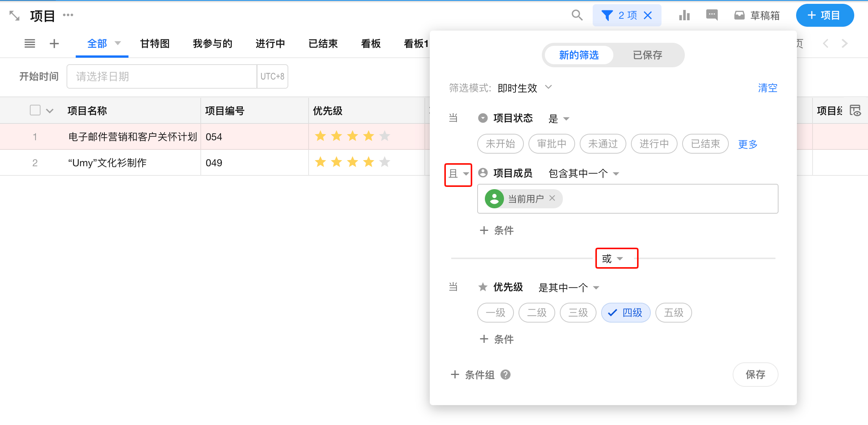
Task: Click the 开始时间 date input field
Action: tap(161, 76)
